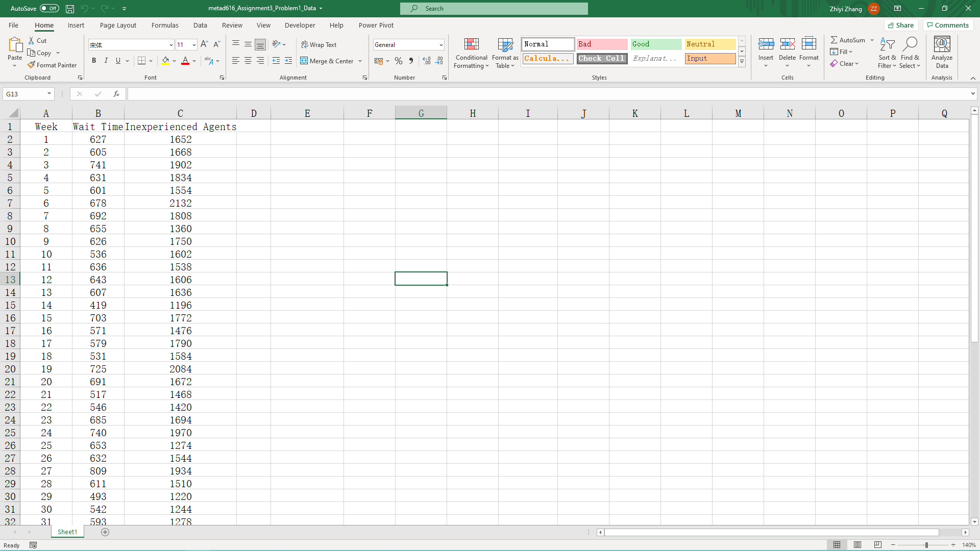Turn off AutoSave

click(x=49, y=8)
